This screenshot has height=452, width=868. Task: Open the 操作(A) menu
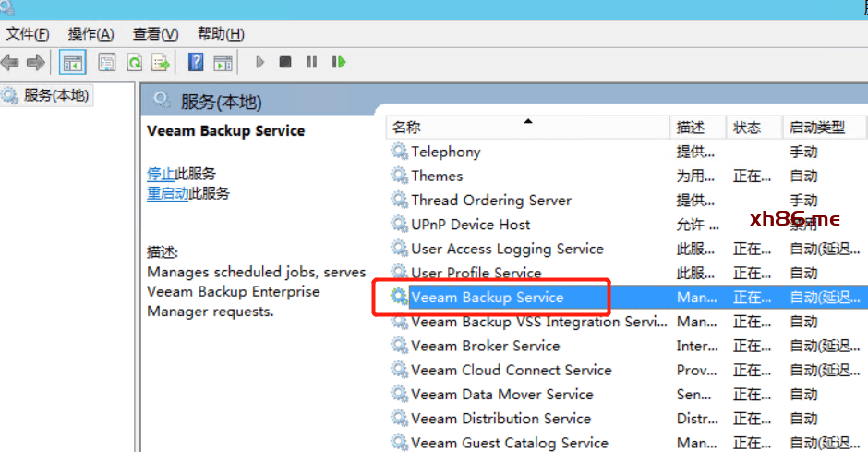coord(90,34)
